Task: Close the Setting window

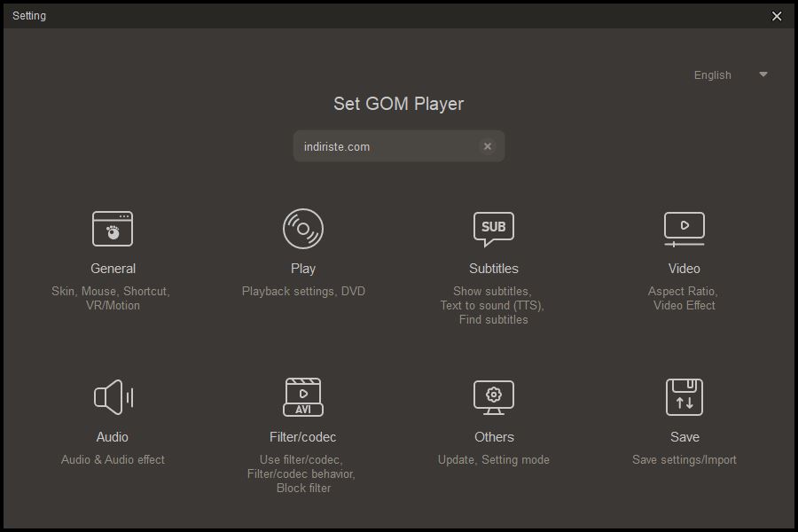Action: tap(777, 16)
